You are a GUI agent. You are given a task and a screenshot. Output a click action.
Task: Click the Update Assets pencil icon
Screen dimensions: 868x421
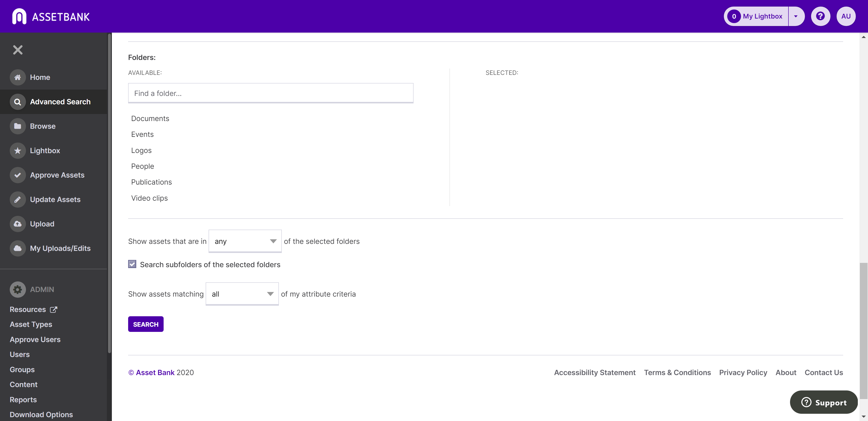coord(18,199)
